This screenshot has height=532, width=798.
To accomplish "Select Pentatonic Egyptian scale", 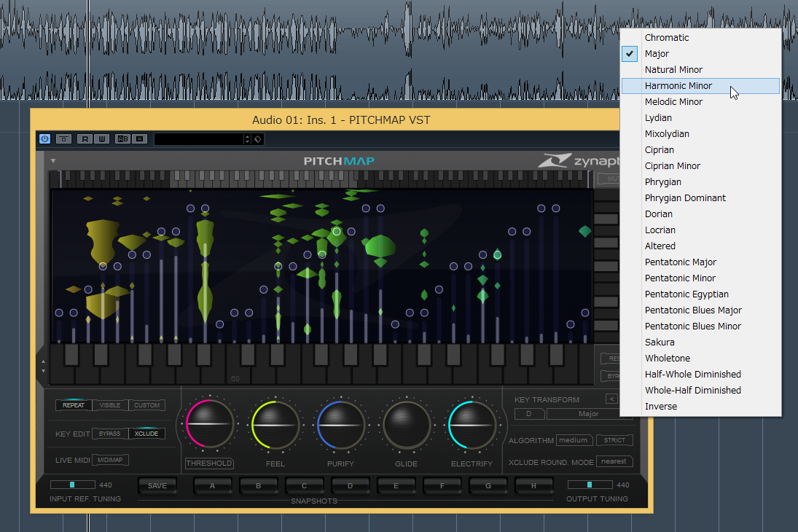I will 701,294.
